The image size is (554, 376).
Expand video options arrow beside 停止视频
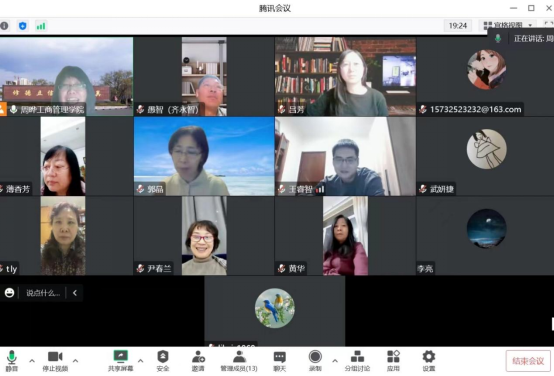pyautogui.click(x=75, y=361)
